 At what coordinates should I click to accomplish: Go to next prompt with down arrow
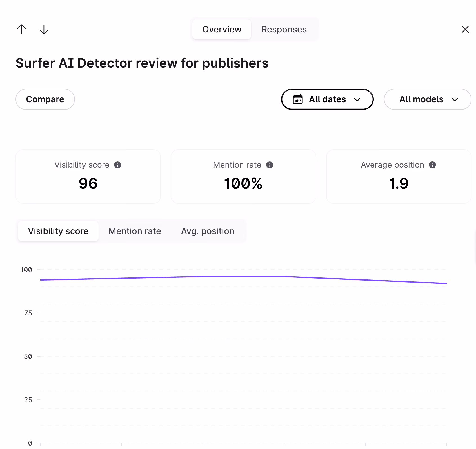point(44,29)
